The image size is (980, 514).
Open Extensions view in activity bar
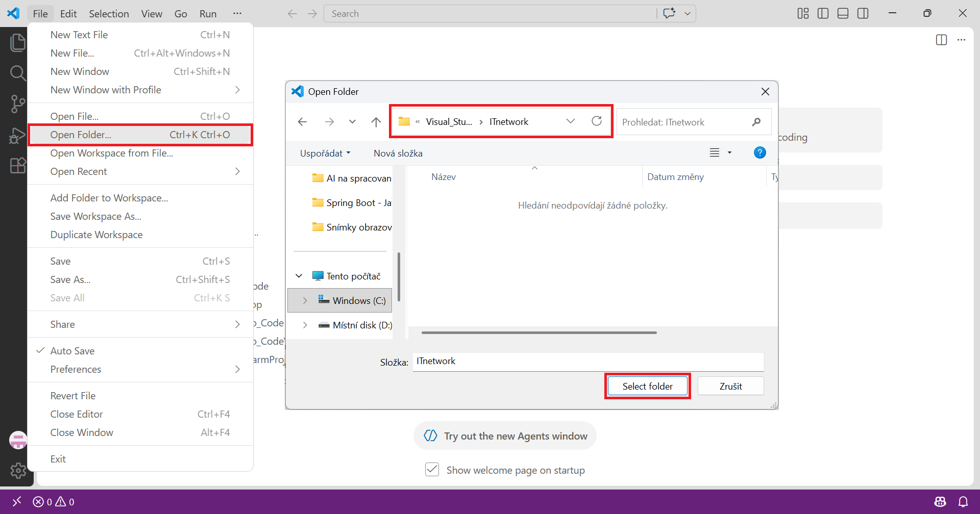[x=17, y=165]
